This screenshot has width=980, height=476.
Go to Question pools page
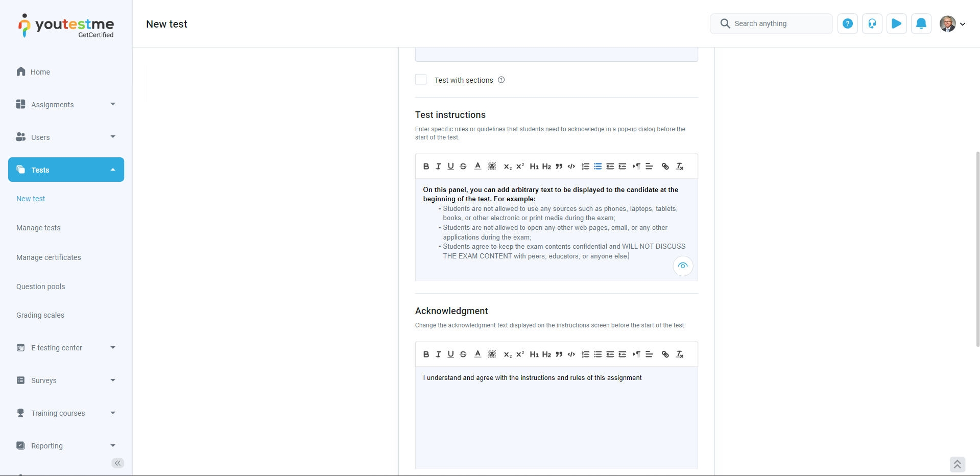pyautogui.click(x=41, y=287)
